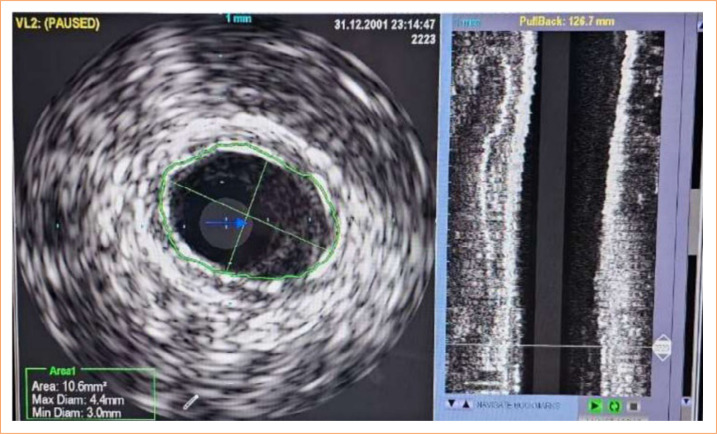Click the scrollbar down arrow at bottom right

tap(686, 402)
